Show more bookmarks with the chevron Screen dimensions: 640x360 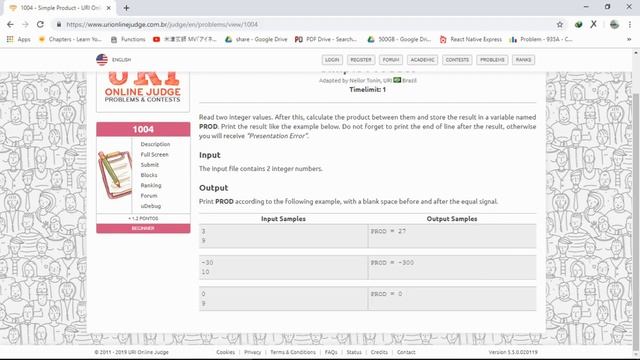point(629,39)
